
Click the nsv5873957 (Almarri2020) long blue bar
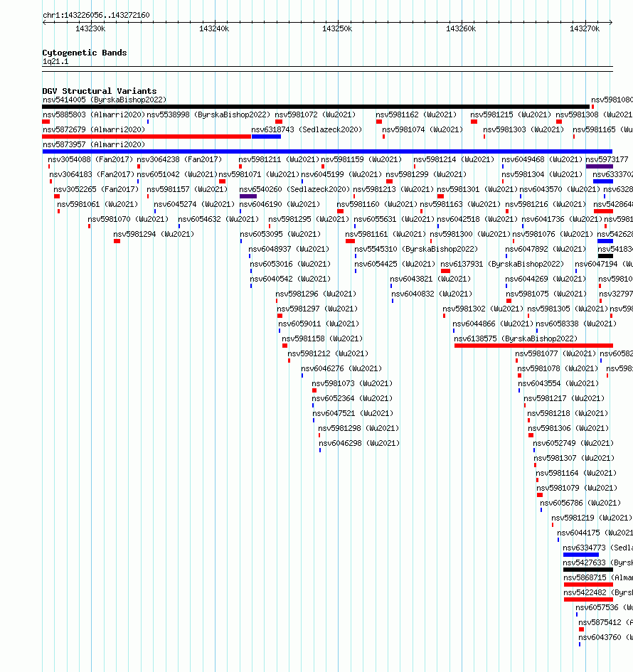click(327, 151)
